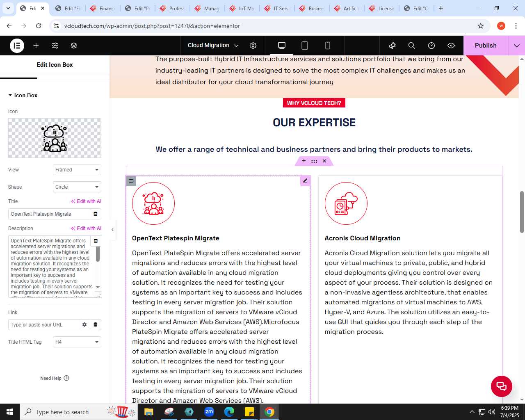Switch to mobile responsive view
The image size is (525, 420).
click(328, 46)
